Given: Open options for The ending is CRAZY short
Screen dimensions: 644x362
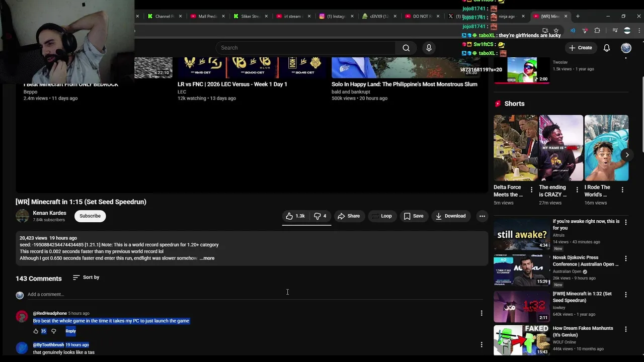Looking at the screenshot, I should [577, 190].
